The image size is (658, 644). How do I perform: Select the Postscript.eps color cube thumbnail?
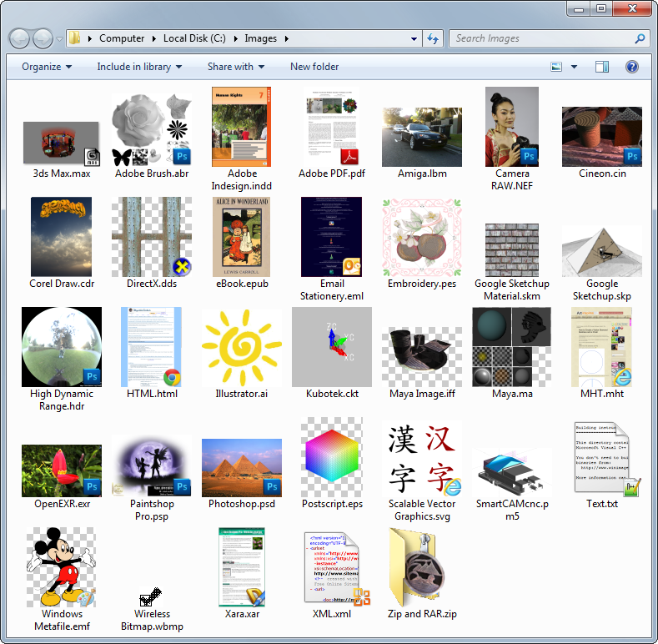pyautogui.click(x=332, y=457)
